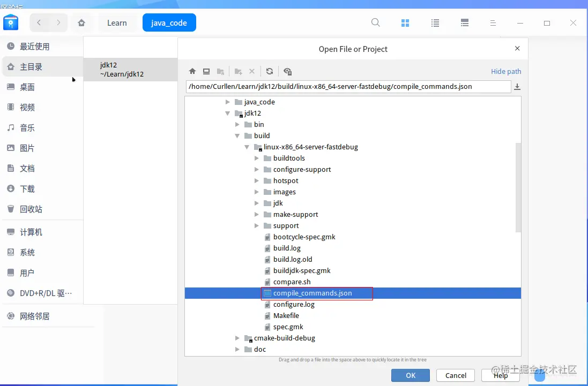
Task: Open 系统 disk sidebar entry
Action: coord(42,252)
